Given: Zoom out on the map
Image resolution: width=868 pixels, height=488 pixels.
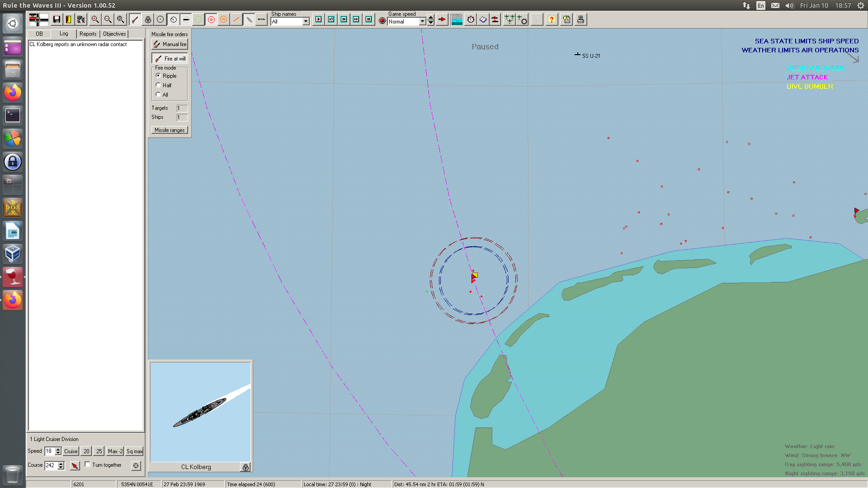Looking at the screenshot, I should [108, 19].
